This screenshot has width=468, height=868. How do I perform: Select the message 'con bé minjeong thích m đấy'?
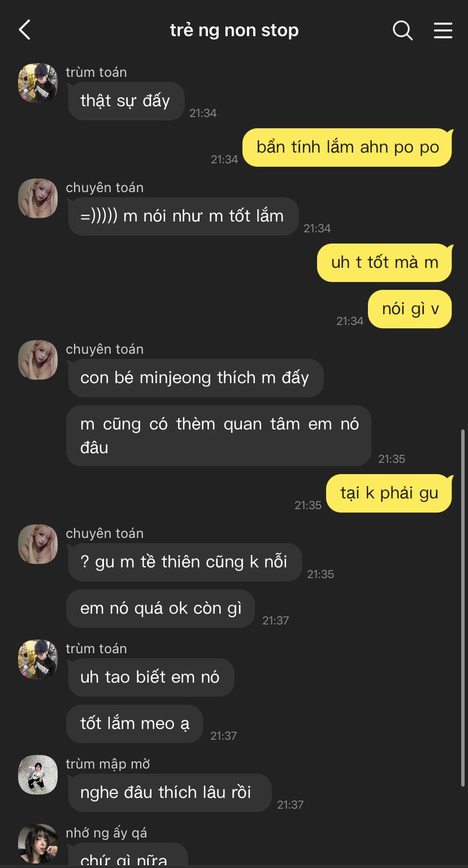196,378
